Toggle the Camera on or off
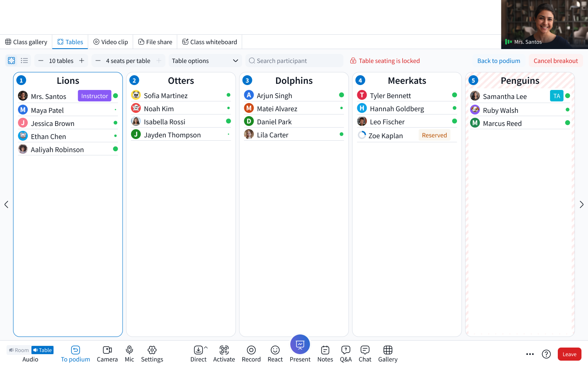 [x=107, y=350]
